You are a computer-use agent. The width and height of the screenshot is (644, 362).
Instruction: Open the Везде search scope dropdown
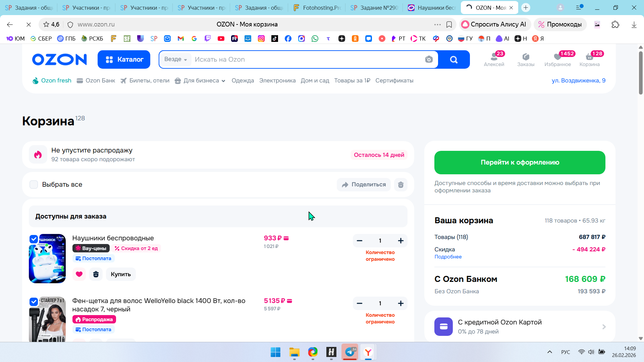click(x=175, y=59)
